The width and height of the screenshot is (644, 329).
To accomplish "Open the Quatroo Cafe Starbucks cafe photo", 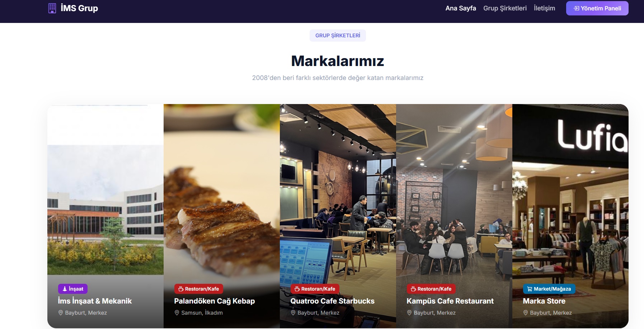I will pos(338,194).
